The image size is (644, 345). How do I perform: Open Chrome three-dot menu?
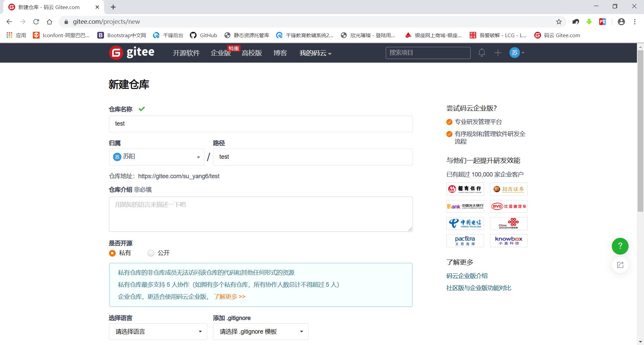(635, 22)
